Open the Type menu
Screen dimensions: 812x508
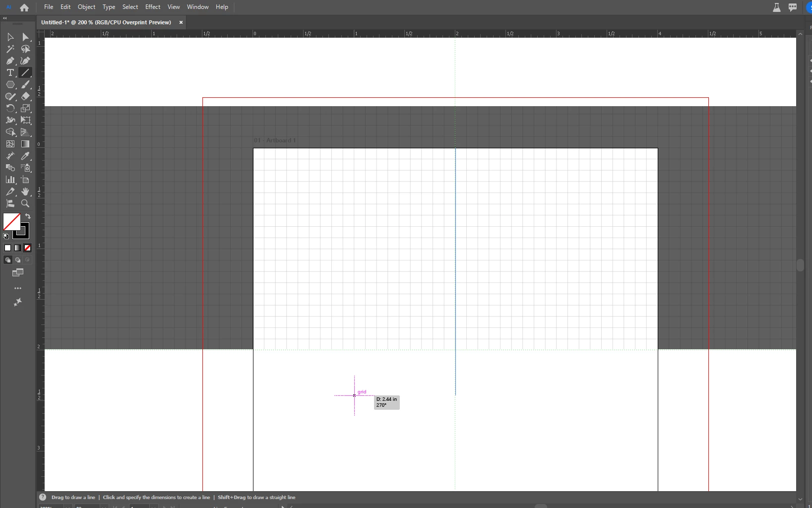pos(109,7)
